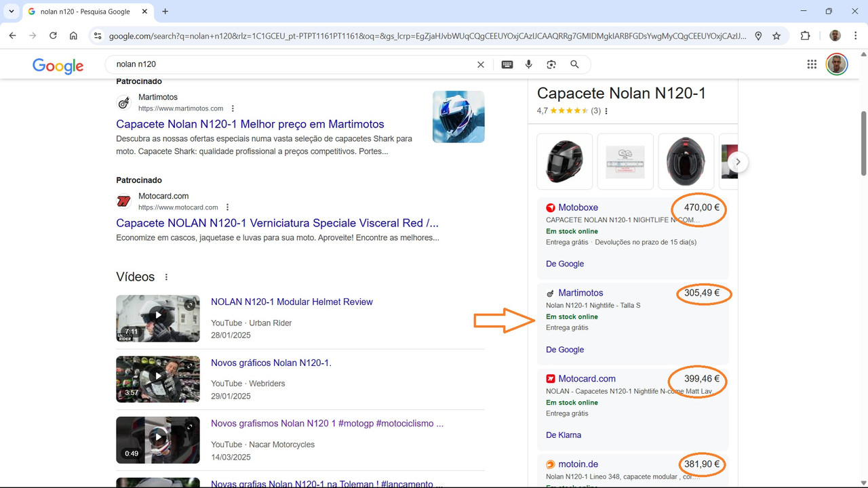Image resolution: width=868 pixels, height=488 pixels.
Task: Click the browser address bar URL
Action: tap(427, 36)
